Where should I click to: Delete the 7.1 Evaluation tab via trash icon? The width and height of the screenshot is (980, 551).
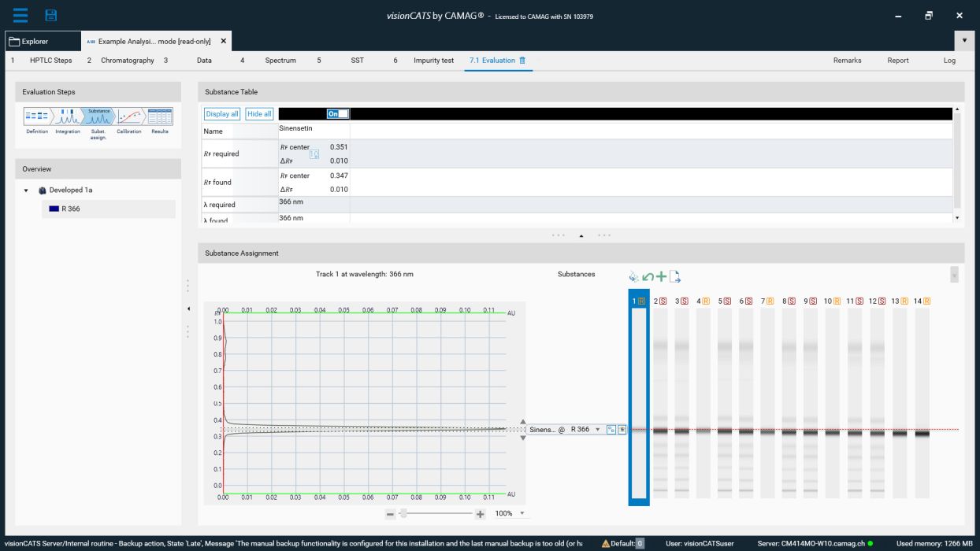point(522,61)
